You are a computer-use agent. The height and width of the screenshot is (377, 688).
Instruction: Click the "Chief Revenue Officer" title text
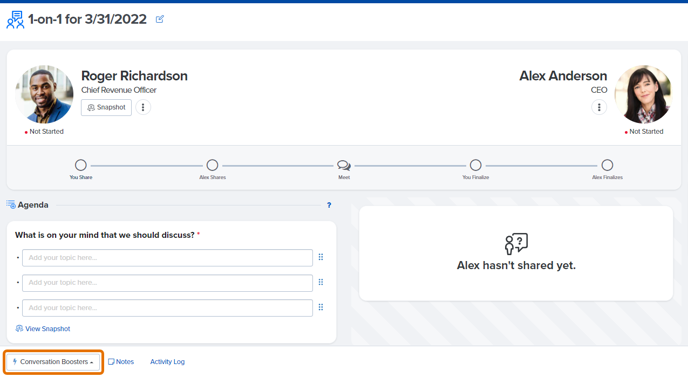118,90
